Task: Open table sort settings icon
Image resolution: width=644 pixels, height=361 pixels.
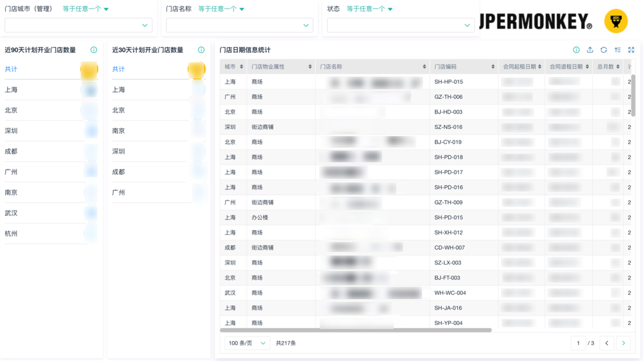Action: (x=618, y=50)
